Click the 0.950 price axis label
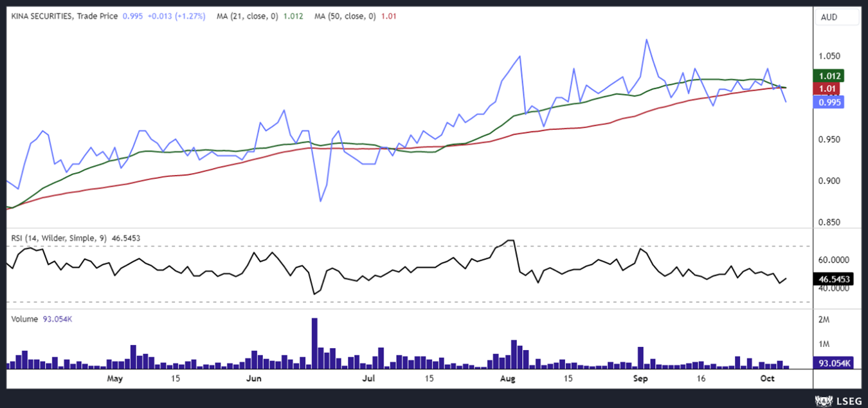 click(829, 140)
